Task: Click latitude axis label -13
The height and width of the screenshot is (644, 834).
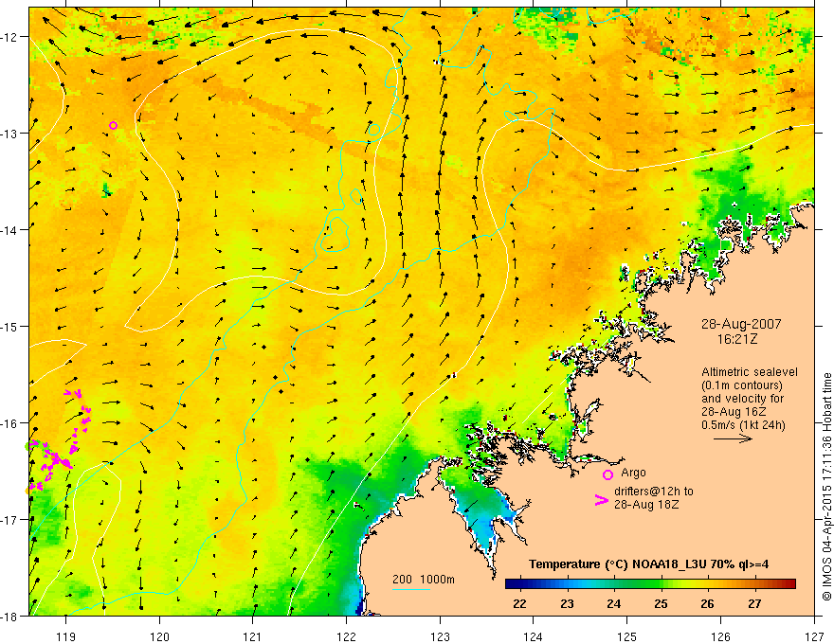Action: coord(9,134)
